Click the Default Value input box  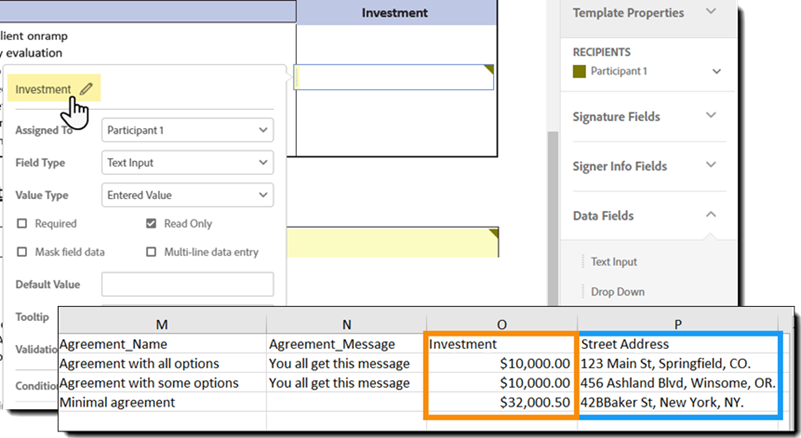tap(187, 285)
